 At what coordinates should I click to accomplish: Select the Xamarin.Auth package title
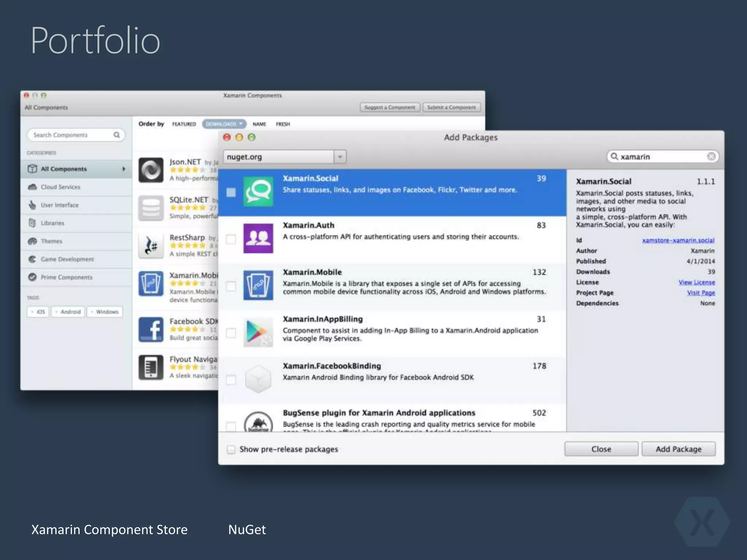pos(309,225)
